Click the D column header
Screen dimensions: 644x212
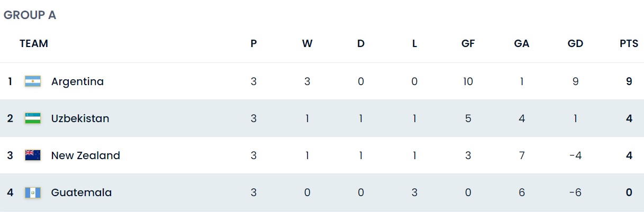[x=361, y=44]
